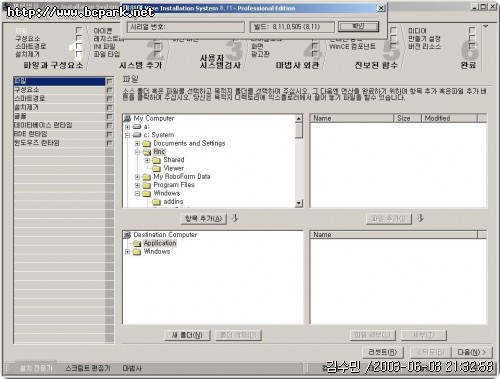This screenshot has height=379, width=500.
Task: Go to step 마법사 외관 header
Action: (x=297, y=65)
